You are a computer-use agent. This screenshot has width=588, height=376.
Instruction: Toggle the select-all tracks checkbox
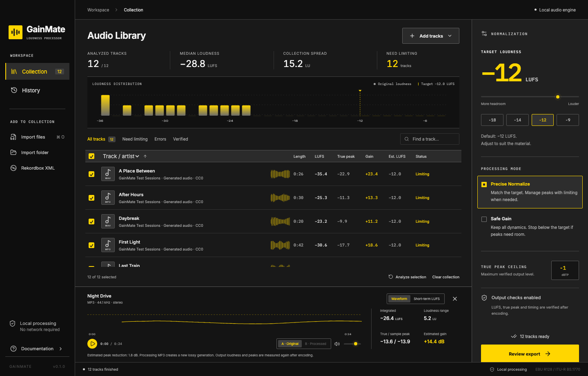click(x=91, y=156)
